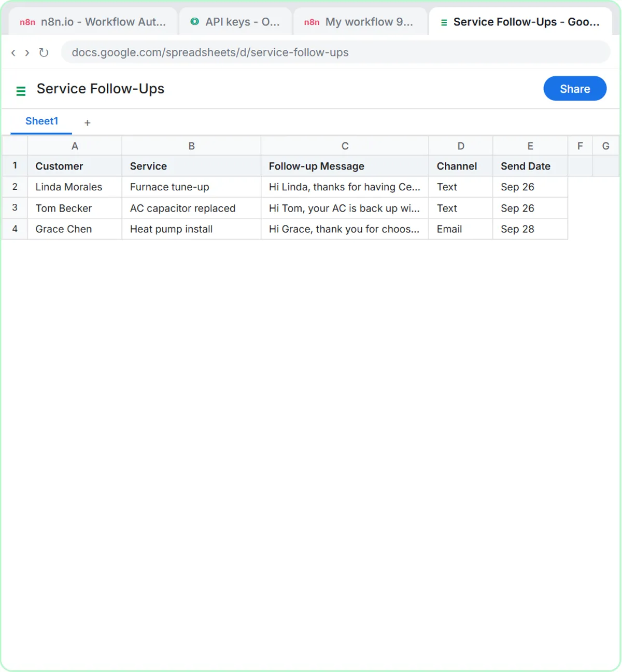Screen dimensions: 622x672
Task: Go back using browser back arrow
Action: [x=13, y=52]
